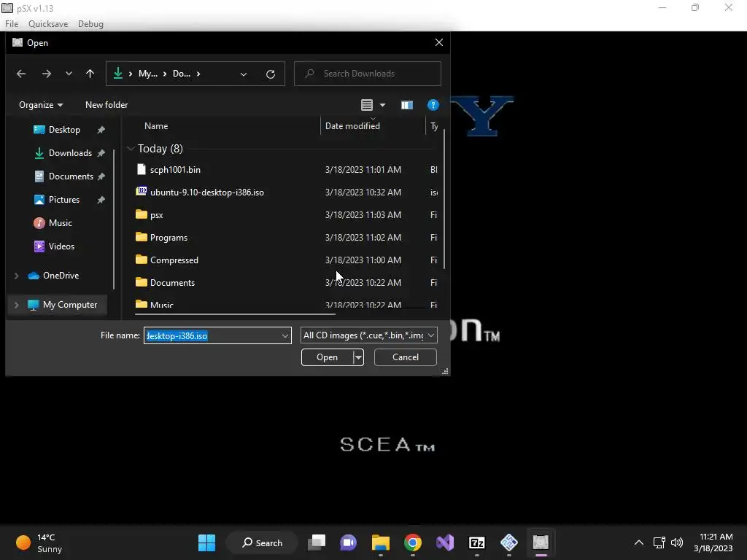Open the Debug menu
This screenshot has width=747, height=560.
coord(90,24)
